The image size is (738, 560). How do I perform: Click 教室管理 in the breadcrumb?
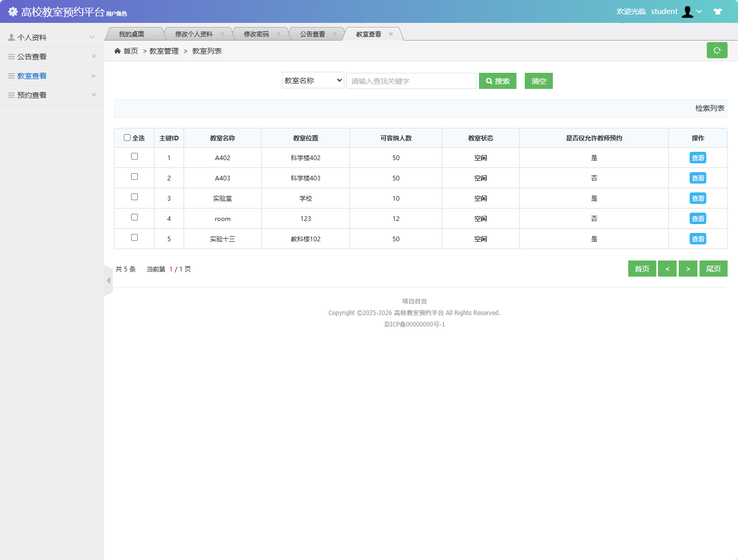(x=164, y=51)
